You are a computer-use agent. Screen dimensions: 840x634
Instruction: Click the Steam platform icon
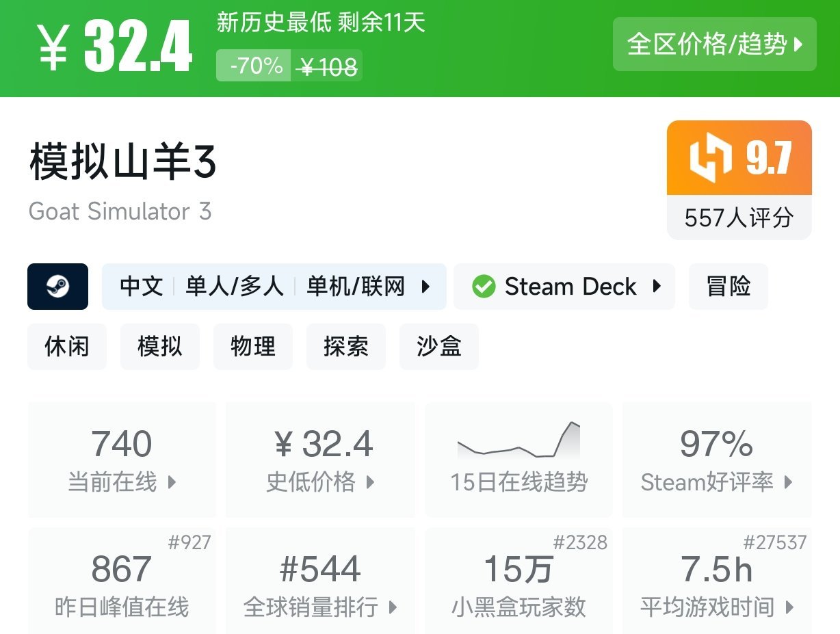click(x=57, y=287)
